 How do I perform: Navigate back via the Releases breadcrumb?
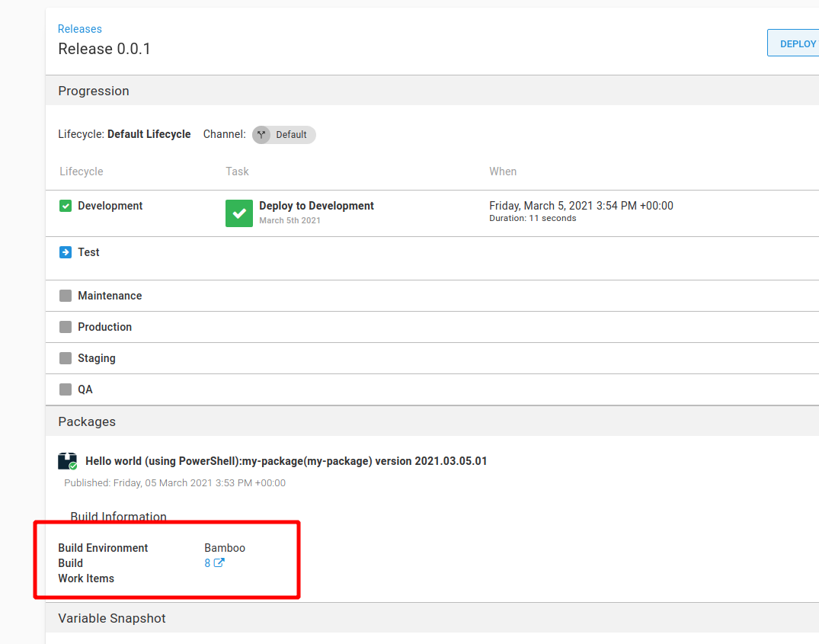pyautogui.click(x=79, y=28)
